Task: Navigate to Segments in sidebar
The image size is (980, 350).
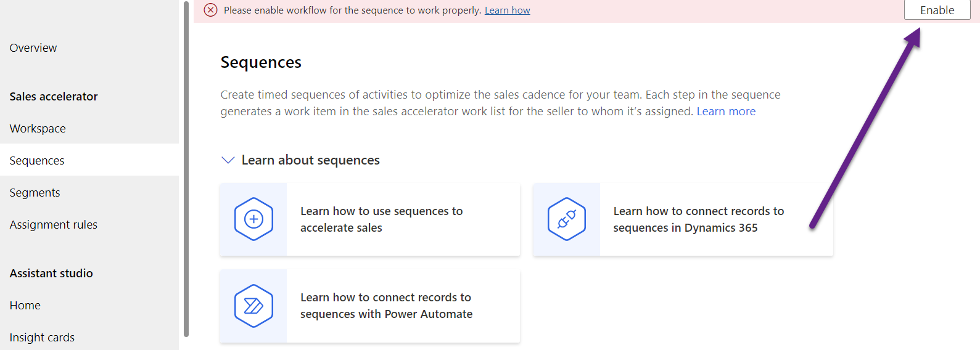Action: [x=35, y=193]
